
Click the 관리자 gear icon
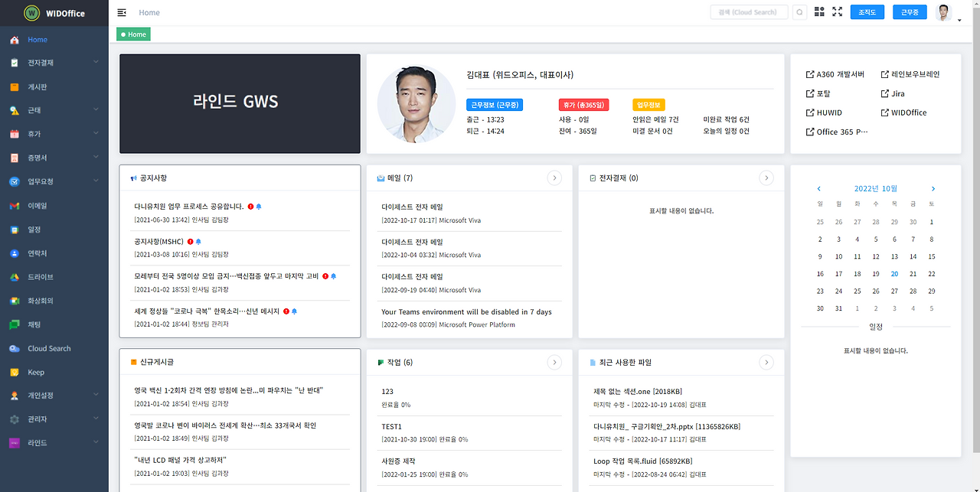[14, 419]
